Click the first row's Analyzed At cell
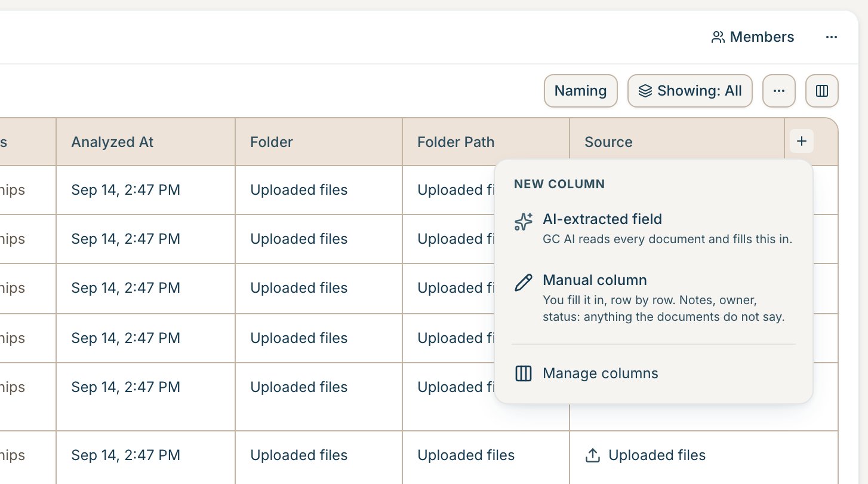Screen dimensions: 868x484 click(146, 190)
